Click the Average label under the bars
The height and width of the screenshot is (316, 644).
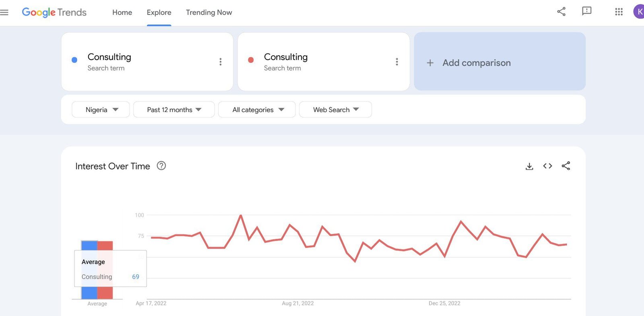[97, 304]
